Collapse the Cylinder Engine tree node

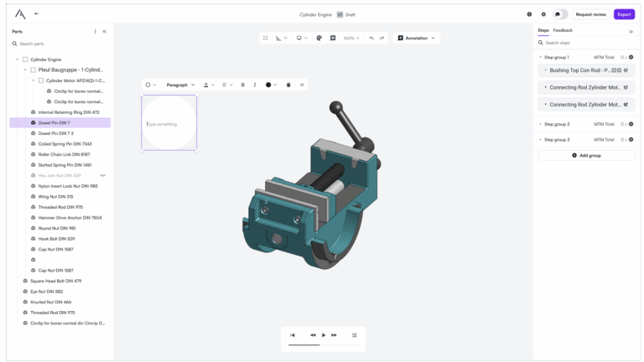click(x=18, y=59)
